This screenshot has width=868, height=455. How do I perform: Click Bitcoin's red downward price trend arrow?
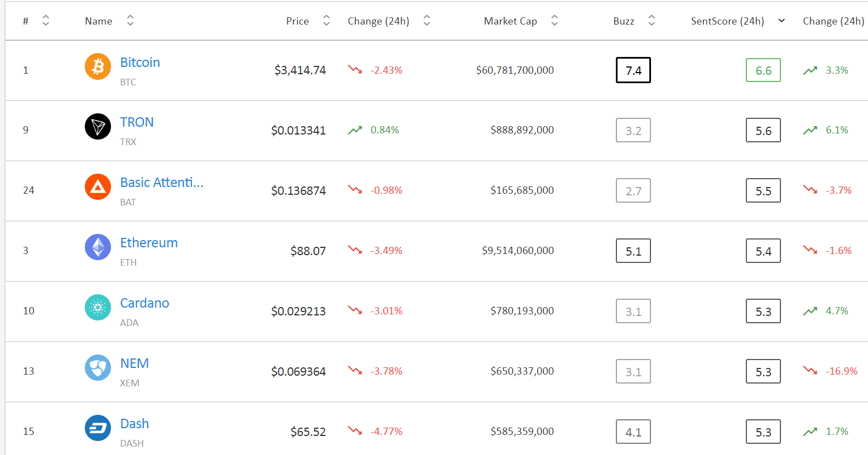coord(355,70)
